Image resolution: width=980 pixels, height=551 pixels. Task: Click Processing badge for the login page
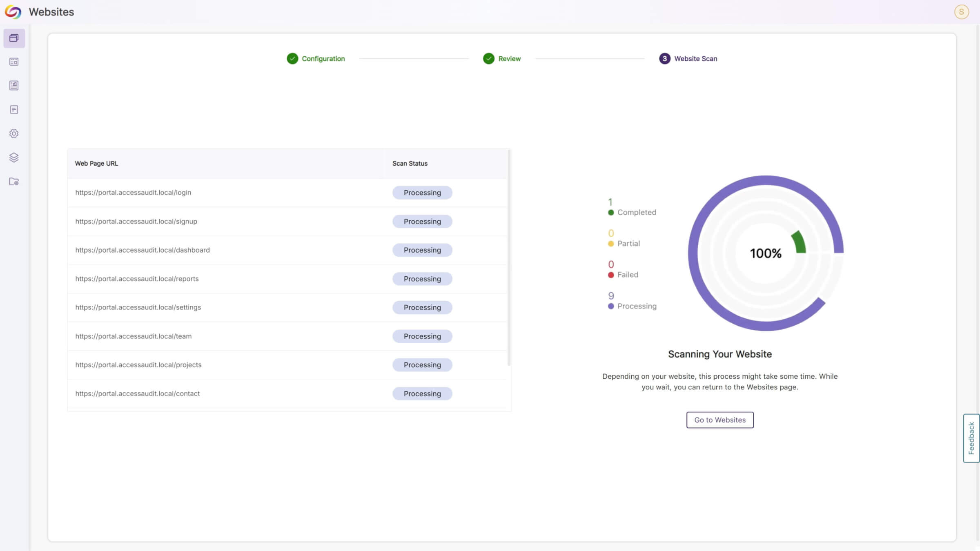422,193
